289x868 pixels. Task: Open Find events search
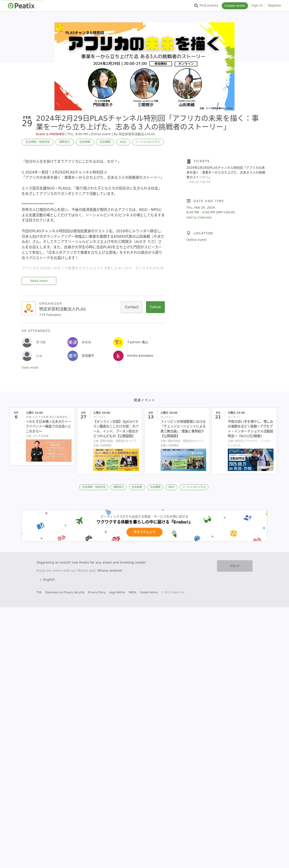206,6
